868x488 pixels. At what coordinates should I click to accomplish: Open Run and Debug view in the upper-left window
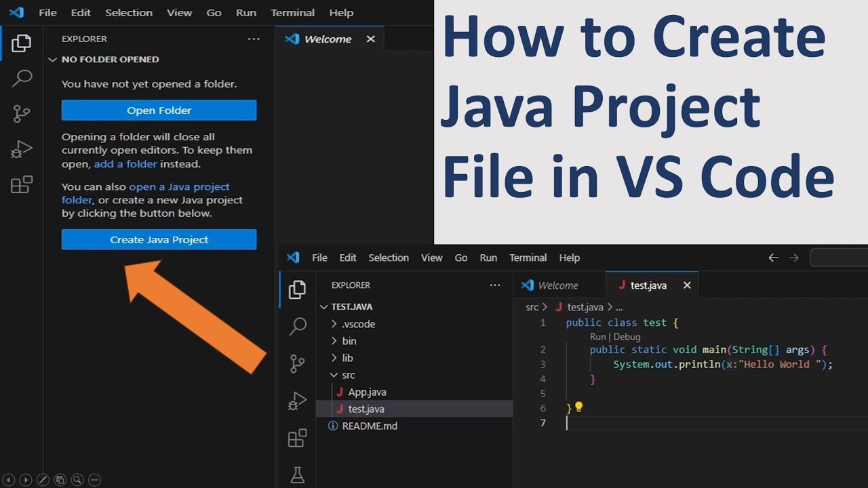[x=22, y=149]
